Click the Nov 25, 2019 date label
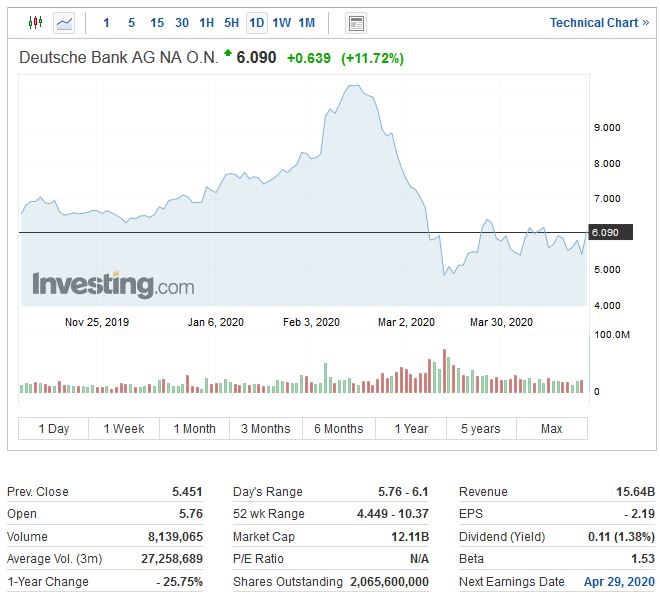Viewport: 660px width, 602px height. coord(97,322)
